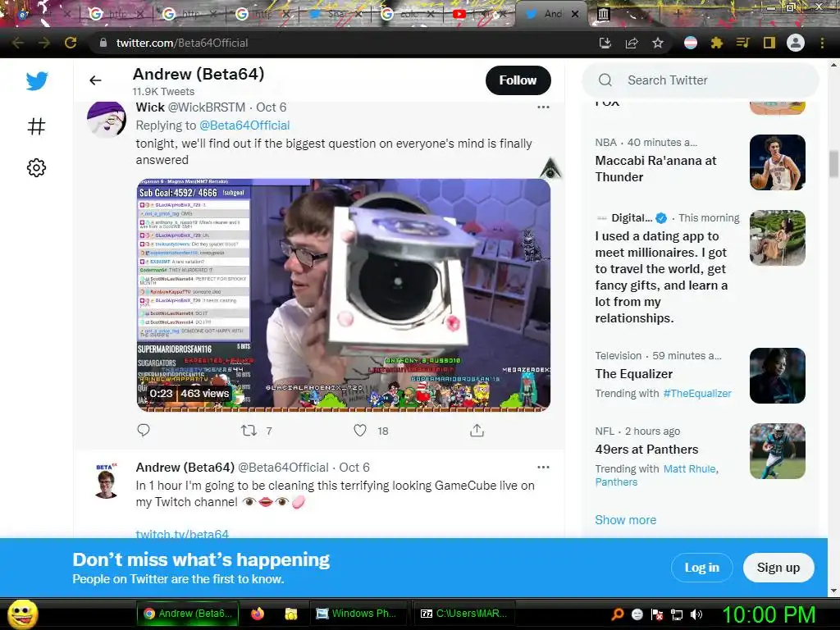Click the 10:00 PM taskbar clock
This screenshot has height=630, width=840.
coord(769,614)
